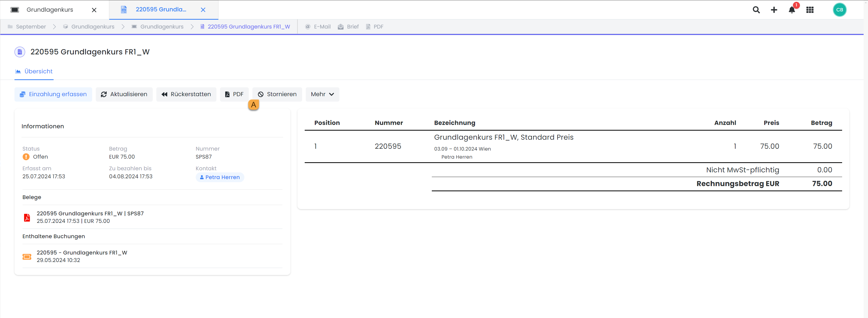Click Einzahlung erfassen button
868x318 pixels.
pyautogui.click(x=53, y=94)
